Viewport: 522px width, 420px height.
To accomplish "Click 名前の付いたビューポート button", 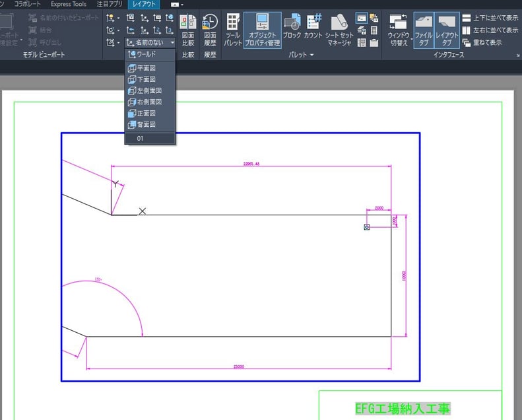I will click(x=63, y=18).
